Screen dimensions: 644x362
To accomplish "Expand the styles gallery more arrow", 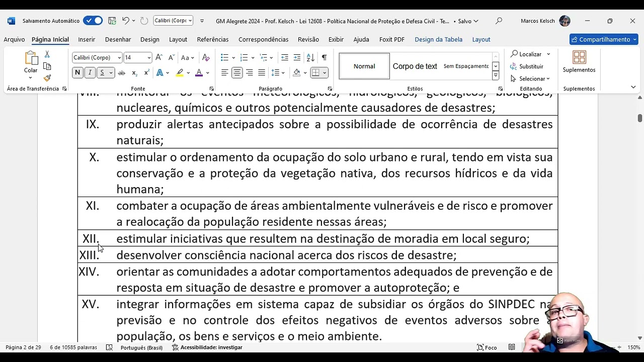I will pos(496,75).
